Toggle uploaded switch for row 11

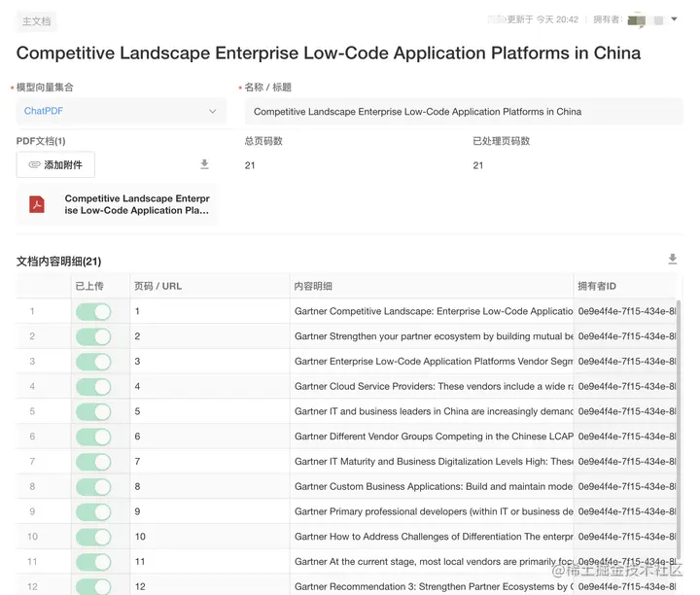point(93,562)
